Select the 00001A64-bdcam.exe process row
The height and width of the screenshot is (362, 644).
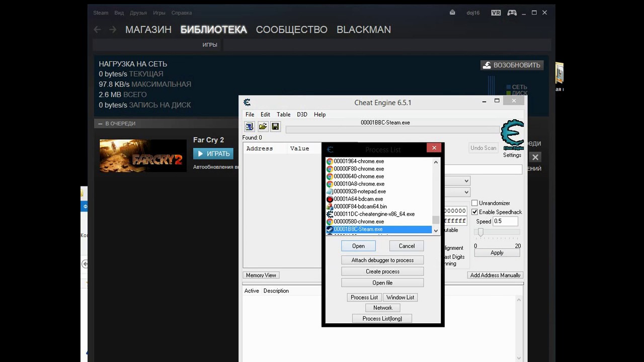click(379, 199)
